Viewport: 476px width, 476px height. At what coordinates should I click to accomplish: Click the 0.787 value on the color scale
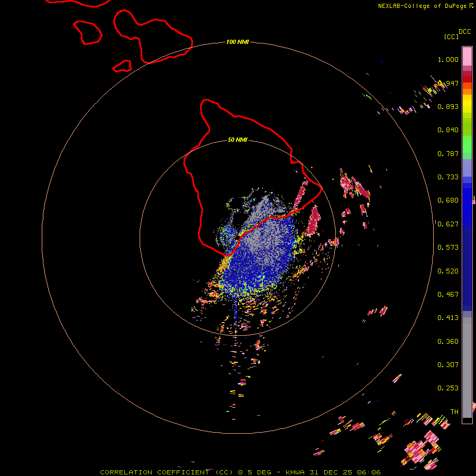click(448, 153)
